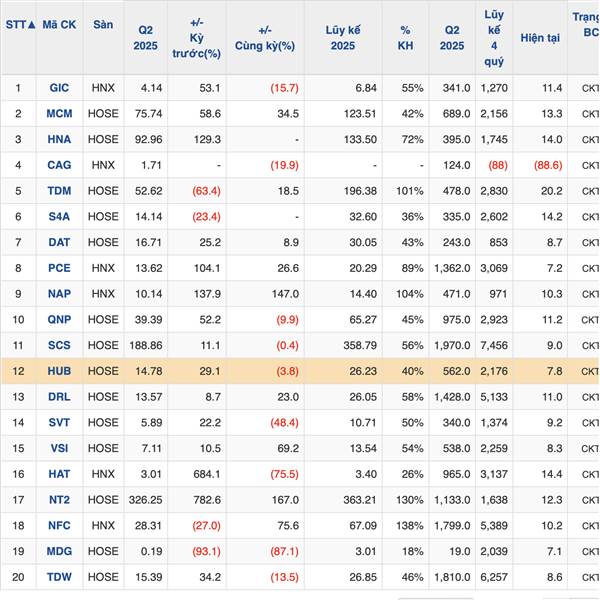Select CAG current value (88.6)
This screenshot has width=600, height=600.
pyautogui.click(x=548, y=165)
